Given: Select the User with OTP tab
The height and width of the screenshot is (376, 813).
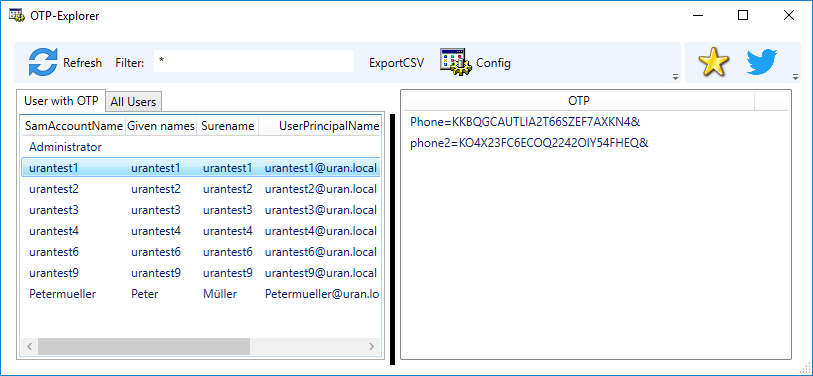Looking at the screenshot, I should click(x=61, y=101).
